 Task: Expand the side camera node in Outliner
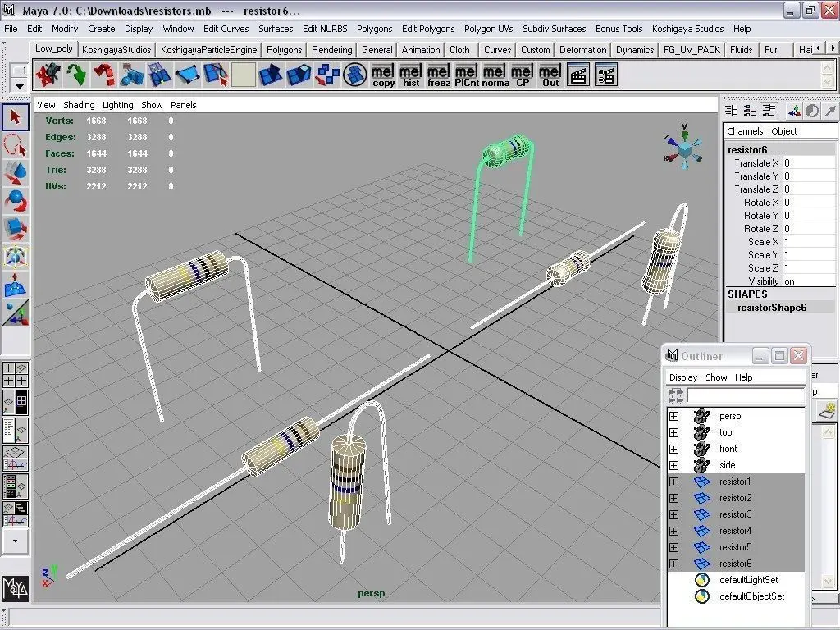pos(674,466)
